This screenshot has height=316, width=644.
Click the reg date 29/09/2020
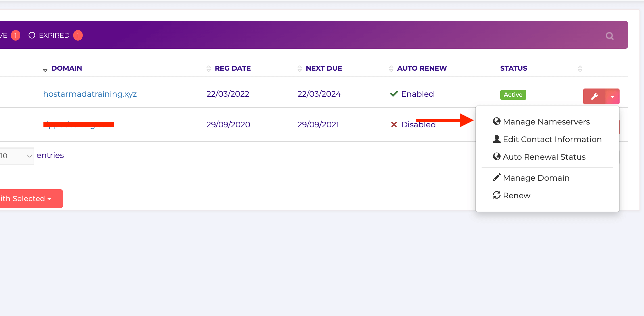228,125
